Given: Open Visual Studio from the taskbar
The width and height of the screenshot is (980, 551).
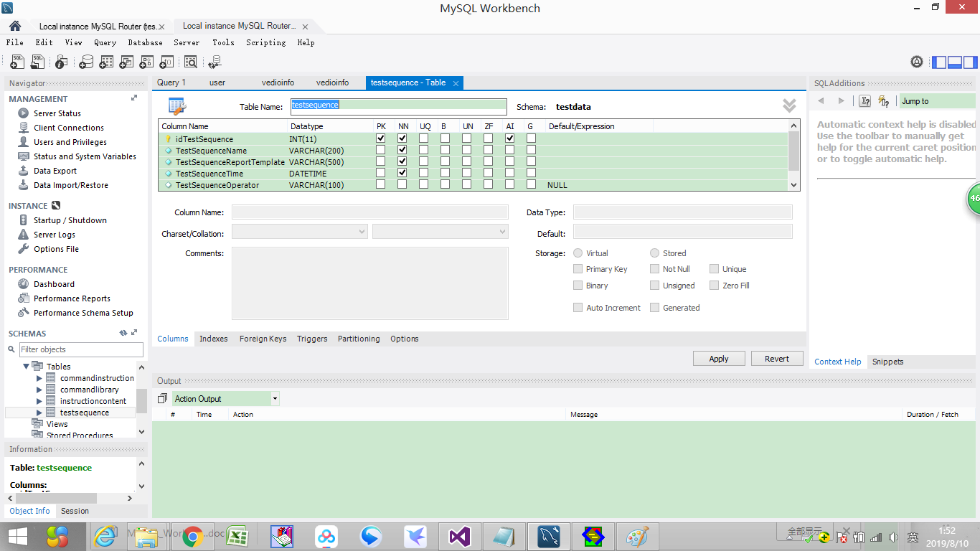Looking at the screenshot, I should [458, 537].
